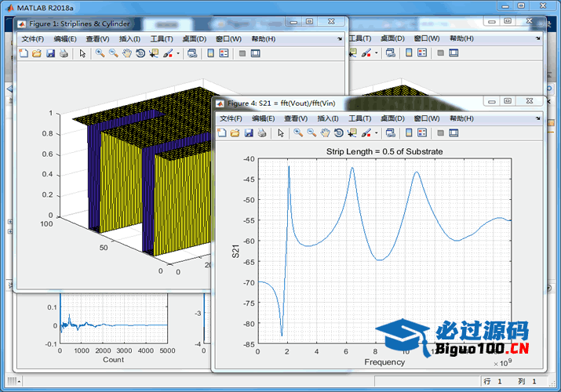The width and height of the screenshot is (561, 392).
Task: Select Data Cursor tool in Figure 4
Action: tap(352, 133)
